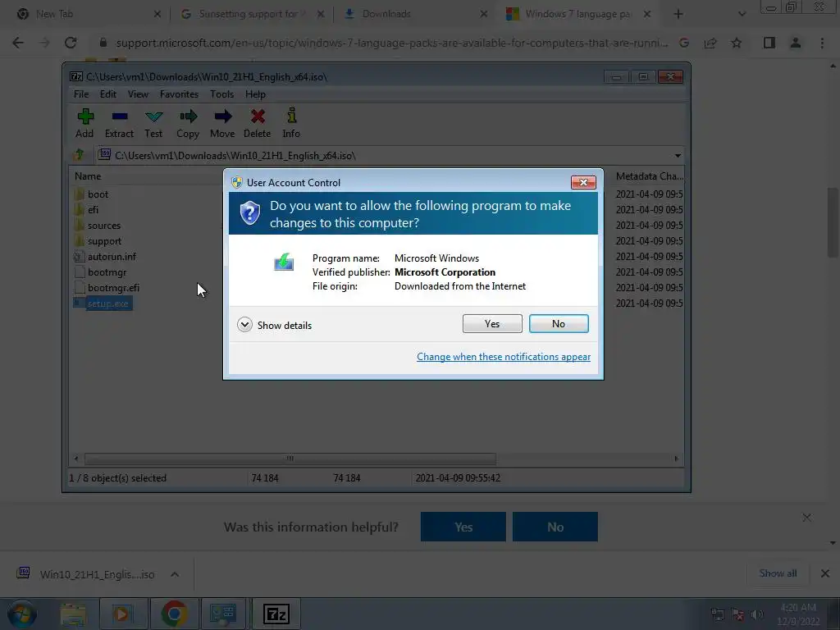Click the 7-Zip horizontal scrollbar thumb

pyautogui.click(x=290, y=459)
